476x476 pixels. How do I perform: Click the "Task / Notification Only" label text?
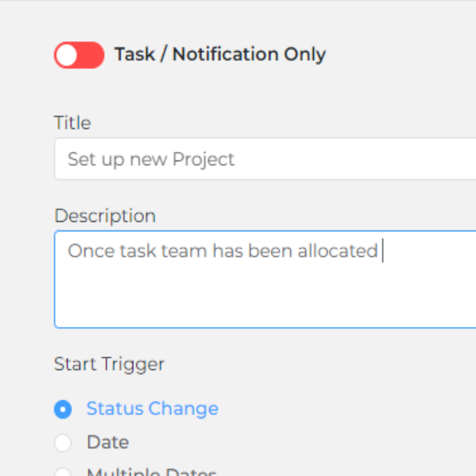click(x=220, y=54)
